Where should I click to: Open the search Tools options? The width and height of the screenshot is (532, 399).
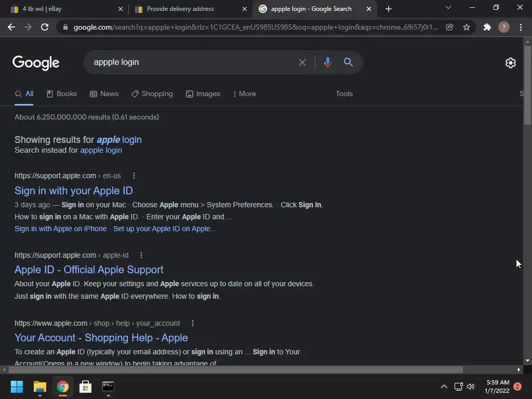344,94
